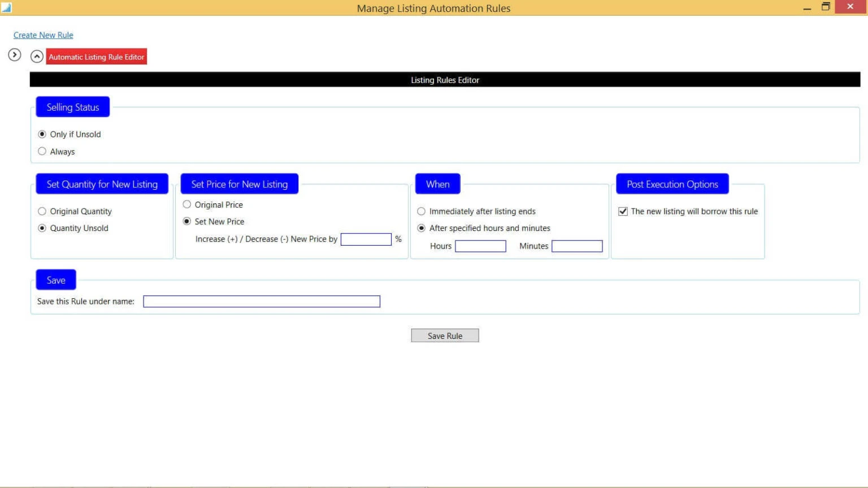Image resolution: width=868 pixels, height=488 pixels.
Task: Open Create New Rule
Action: click(x=43, y=35)
